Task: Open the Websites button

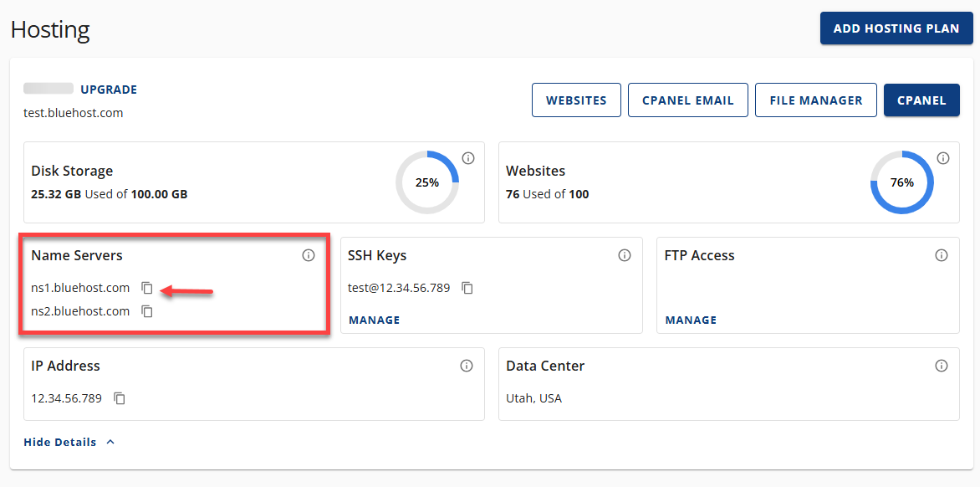Action: [x=576, y=100]
